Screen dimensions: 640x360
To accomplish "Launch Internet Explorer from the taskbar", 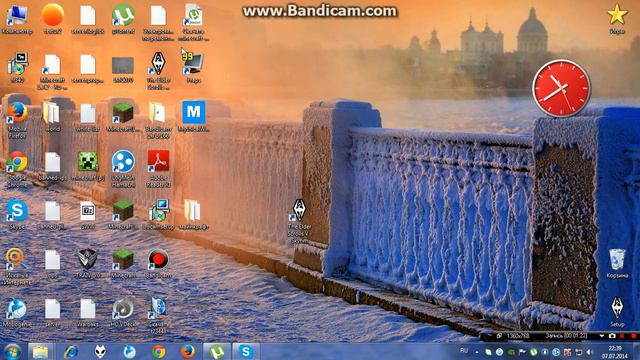I will point(71,351).
